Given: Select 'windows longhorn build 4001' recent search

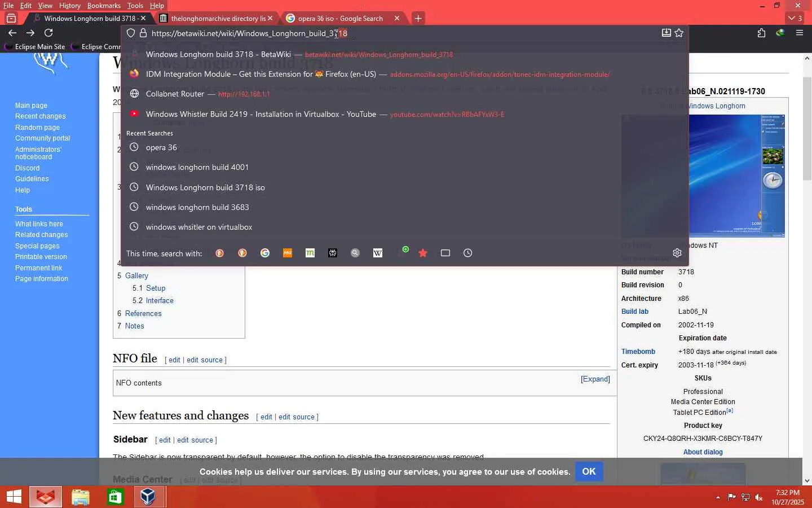Looking at the screenshot, I should tap(404, 167).
